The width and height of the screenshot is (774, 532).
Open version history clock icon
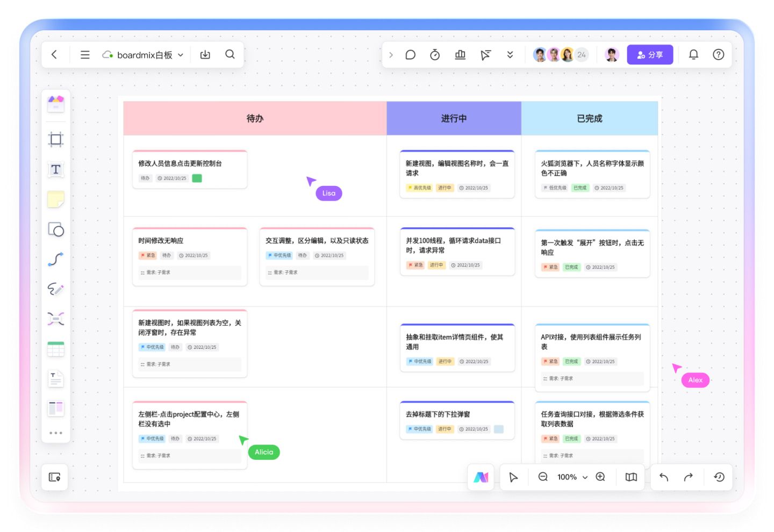(x=719, y=477)
